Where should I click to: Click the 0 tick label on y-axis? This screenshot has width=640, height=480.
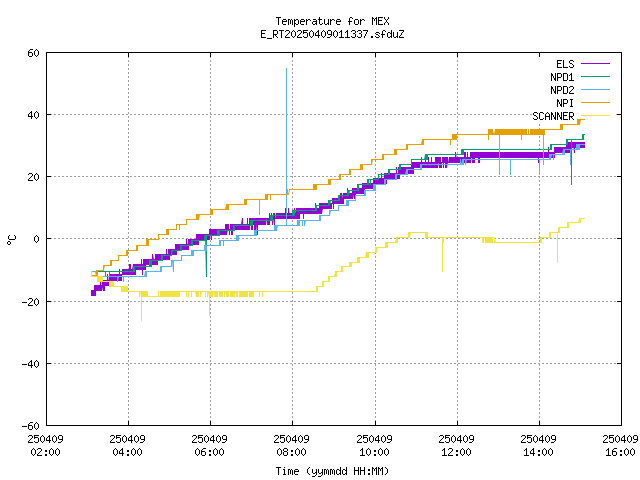tap(36, 239)
